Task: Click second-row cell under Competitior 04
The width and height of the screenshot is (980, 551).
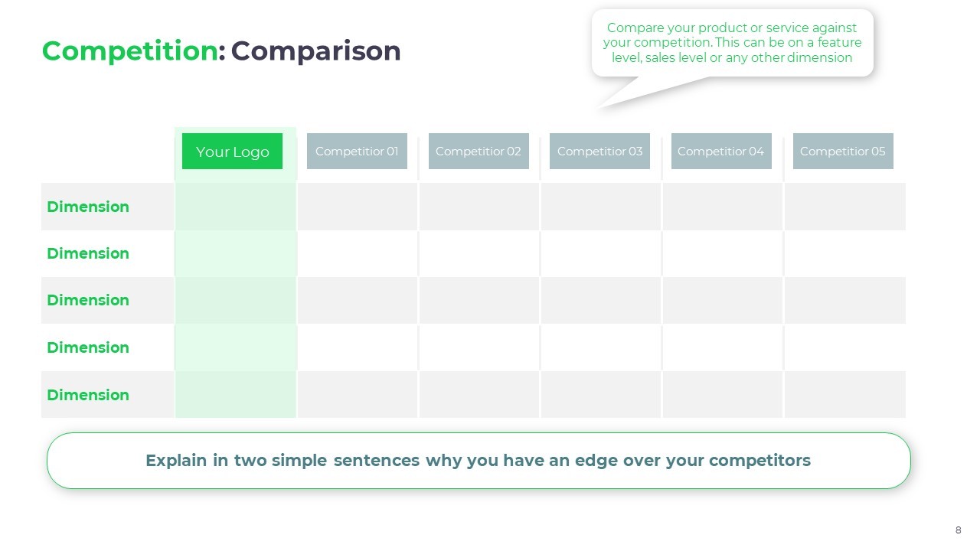Action: [x=723, y=253]
